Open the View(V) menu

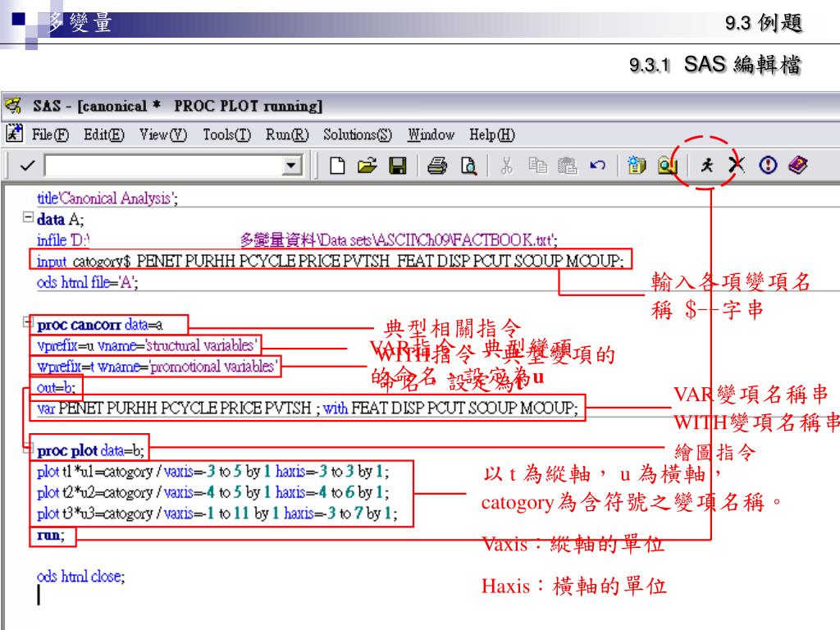pos(163,135)
